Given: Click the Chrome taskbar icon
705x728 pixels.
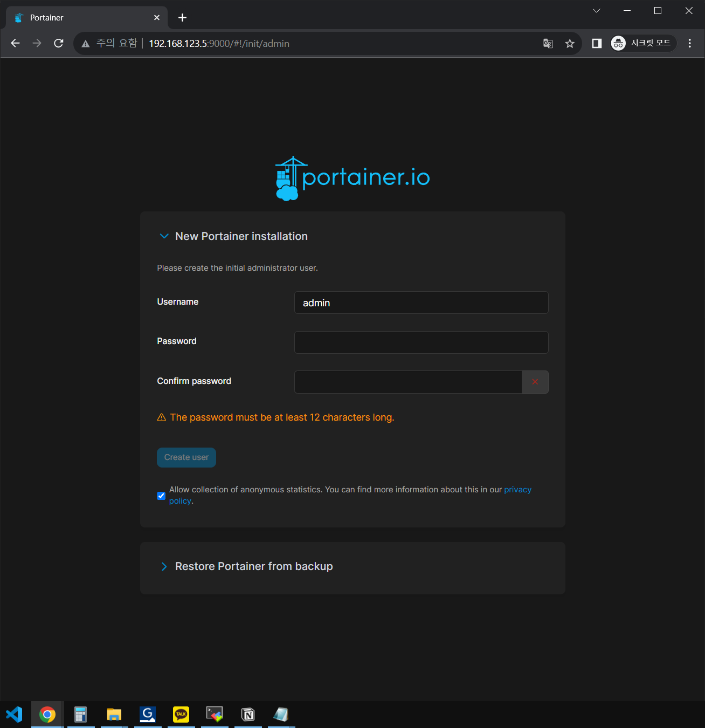Looking at the screenshot, I should 47,715.
